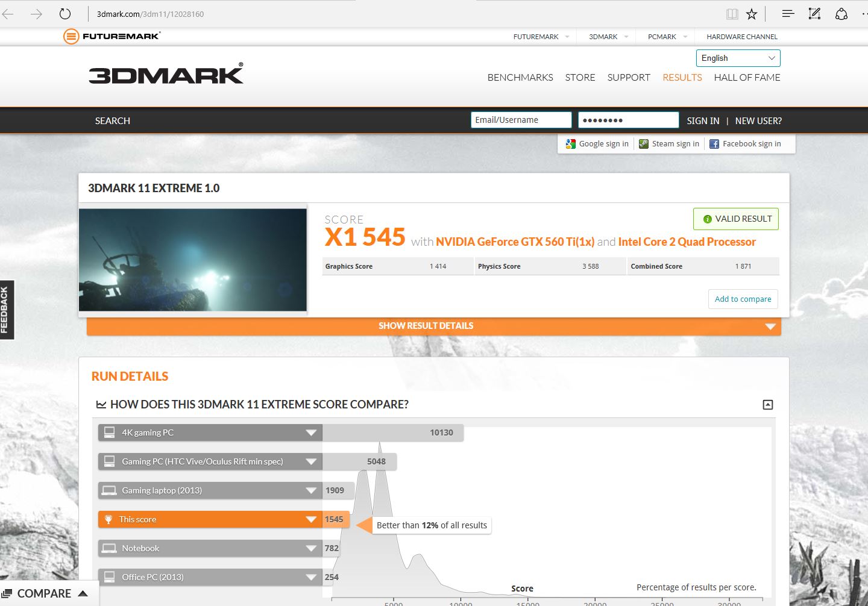
Task: Click the password input field
Action: 629,120
